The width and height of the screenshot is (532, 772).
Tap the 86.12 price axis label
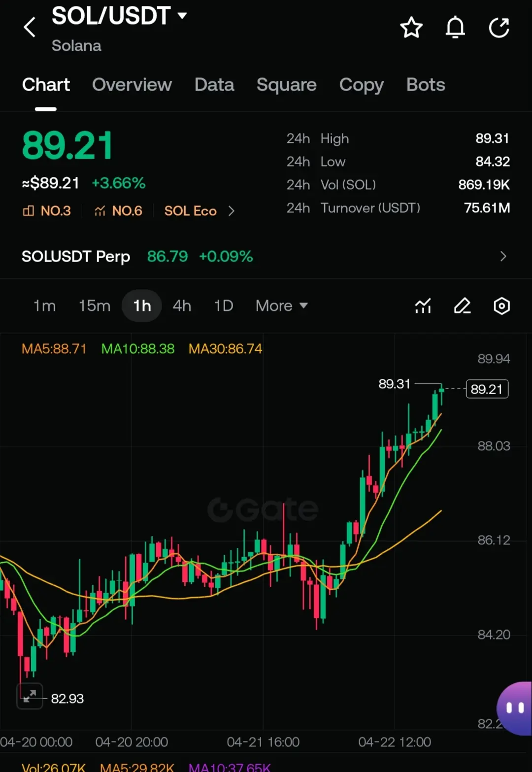click(x=494, y=540)
